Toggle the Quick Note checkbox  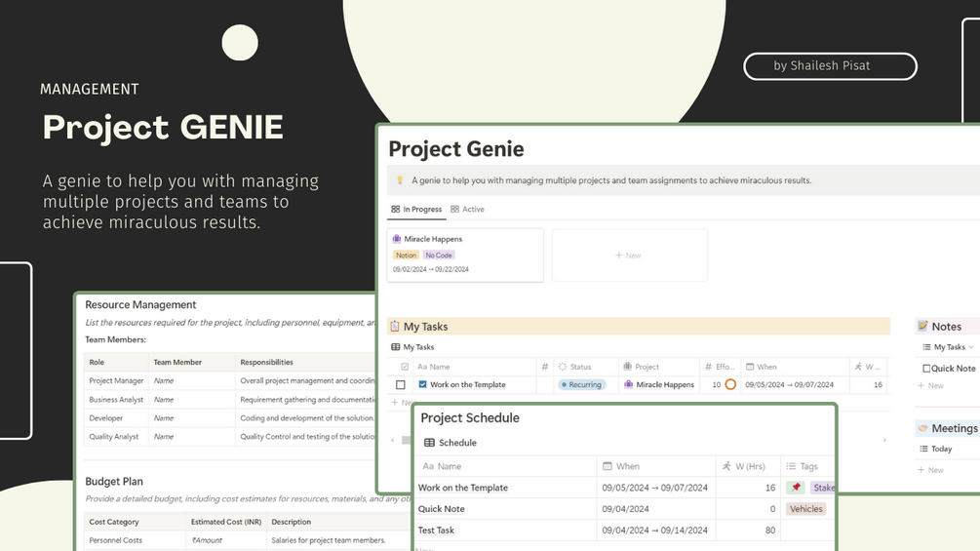click(926, 369)
